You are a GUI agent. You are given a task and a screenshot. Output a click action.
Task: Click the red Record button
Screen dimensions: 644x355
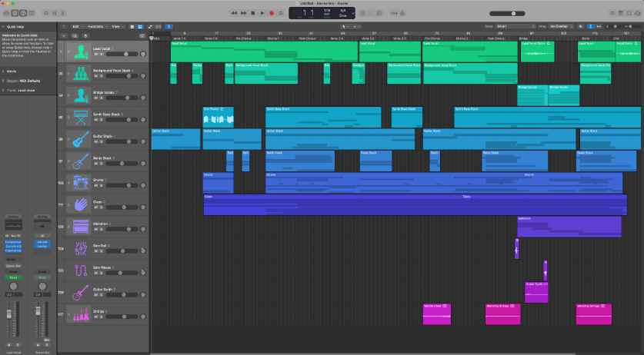click(272, 13)
